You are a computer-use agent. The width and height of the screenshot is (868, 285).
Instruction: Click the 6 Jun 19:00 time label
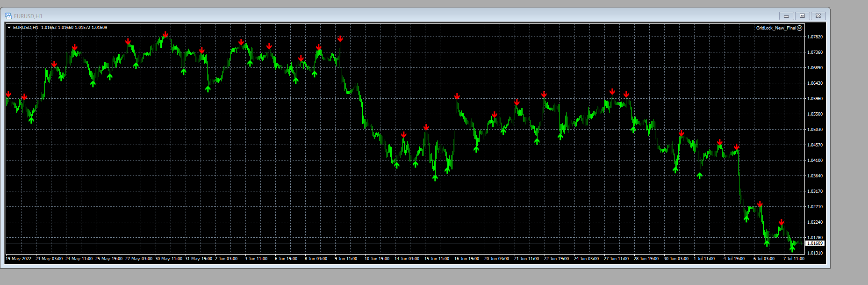pyautogui.click(x=286, y=259)
